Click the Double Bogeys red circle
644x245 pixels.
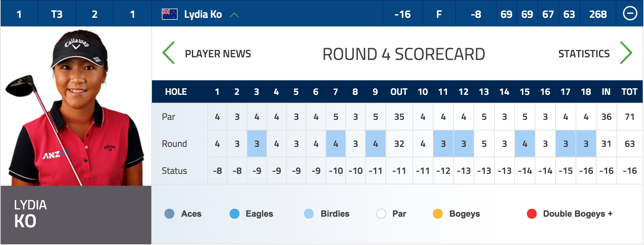coord(532,214)
